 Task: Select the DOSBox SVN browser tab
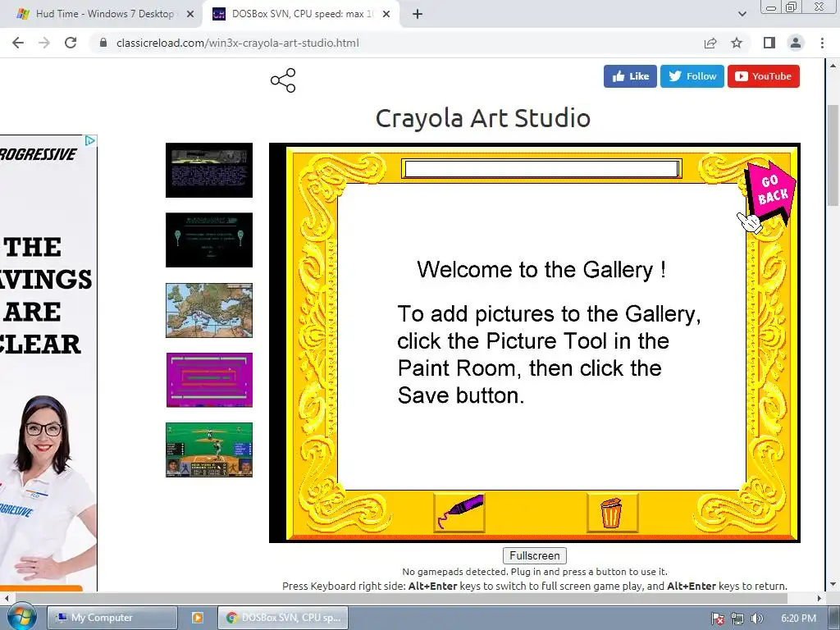click(300, 14)
